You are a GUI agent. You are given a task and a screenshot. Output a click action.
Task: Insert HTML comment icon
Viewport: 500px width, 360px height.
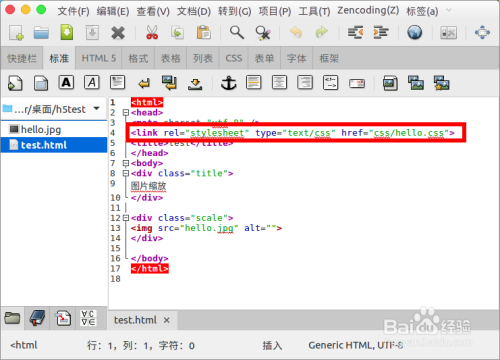point(331,83)
